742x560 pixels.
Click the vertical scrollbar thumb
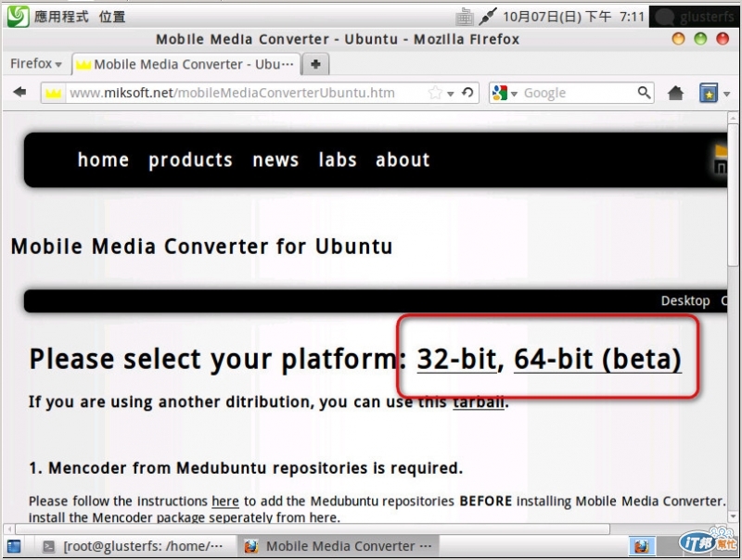click(x=733, y=195)
